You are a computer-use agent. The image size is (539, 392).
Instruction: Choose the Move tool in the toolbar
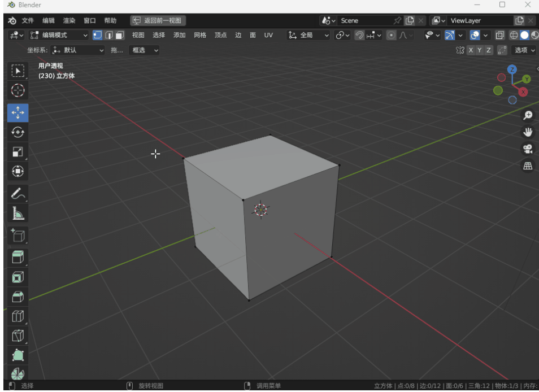click(x=18, y=113)
